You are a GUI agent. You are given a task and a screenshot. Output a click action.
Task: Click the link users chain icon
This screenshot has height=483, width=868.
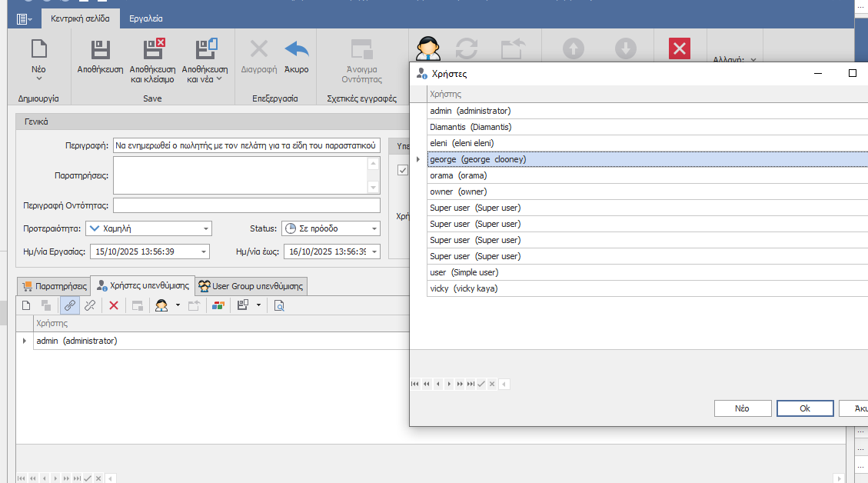click(x=70, y=305)
